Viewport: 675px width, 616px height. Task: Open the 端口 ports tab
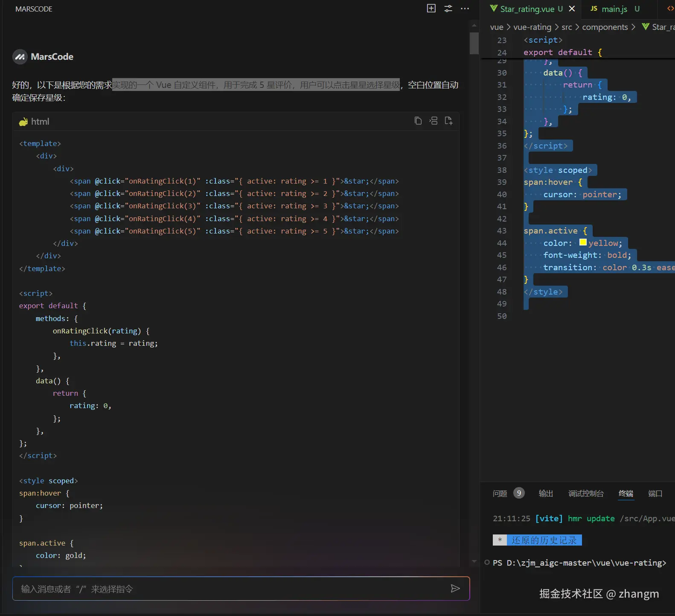click(x=655, y=493)
